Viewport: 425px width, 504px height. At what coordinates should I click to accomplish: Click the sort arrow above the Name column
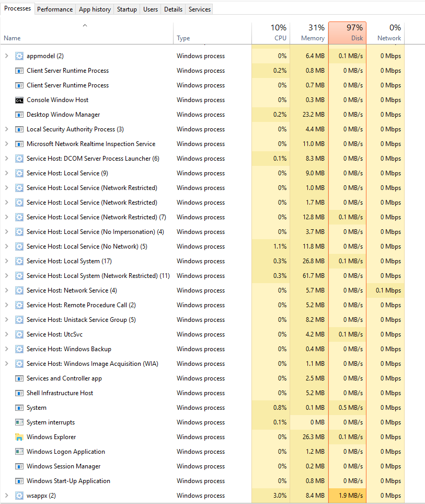[85, 26]
